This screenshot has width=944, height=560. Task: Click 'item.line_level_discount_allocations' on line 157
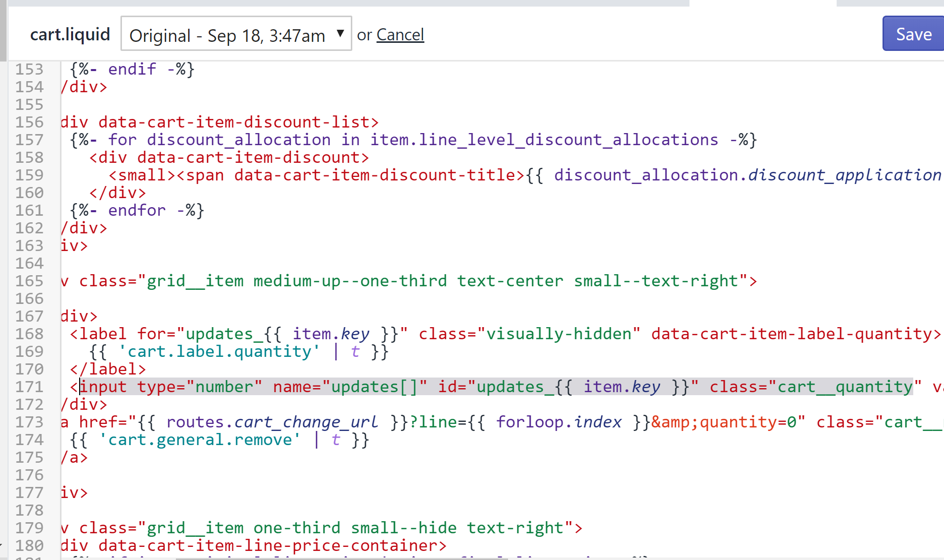[544, 140]
